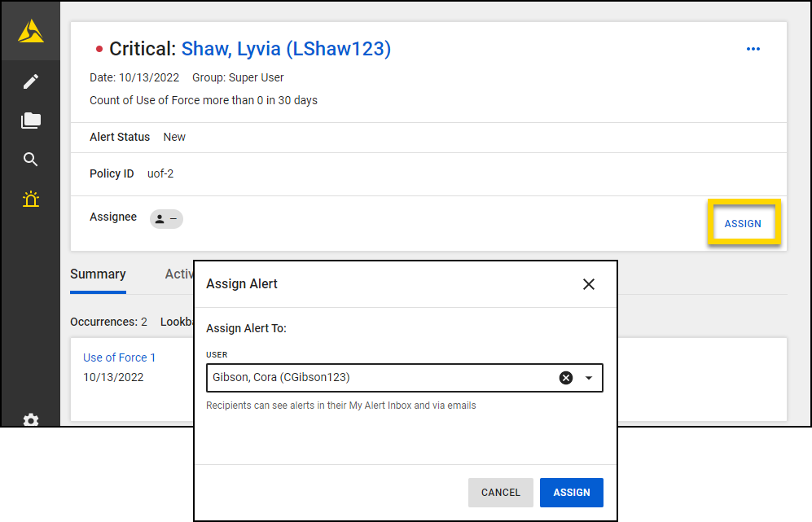Click the magnifying glass search icon
Viewport: 812px width, 522px height.
tap(31, 160)
